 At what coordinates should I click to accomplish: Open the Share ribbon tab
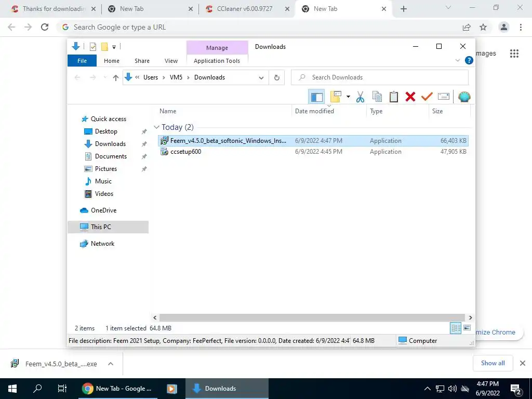pos(142,61)
